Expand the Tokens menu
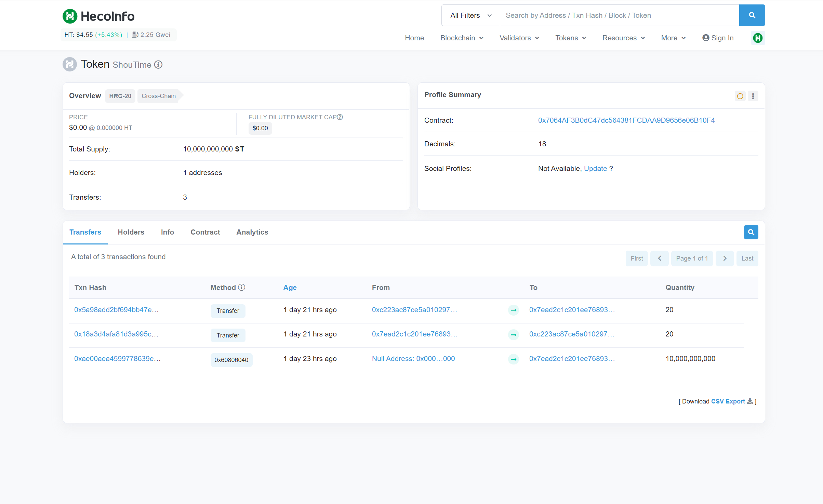The width and height of the screenshot is (823, 504). [571, 38]
